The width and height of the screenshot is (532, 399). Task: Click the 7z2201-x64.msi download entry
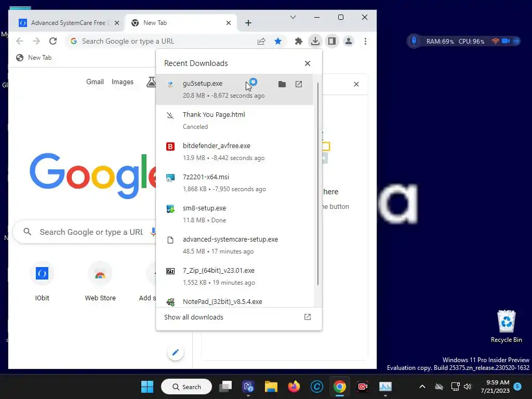pyautogui.click(x=235, y=183)
